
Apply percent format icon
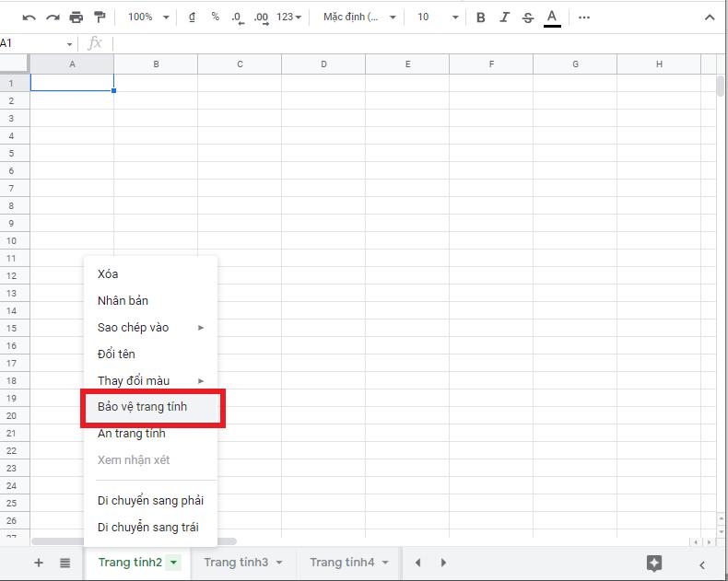point(215,17)
